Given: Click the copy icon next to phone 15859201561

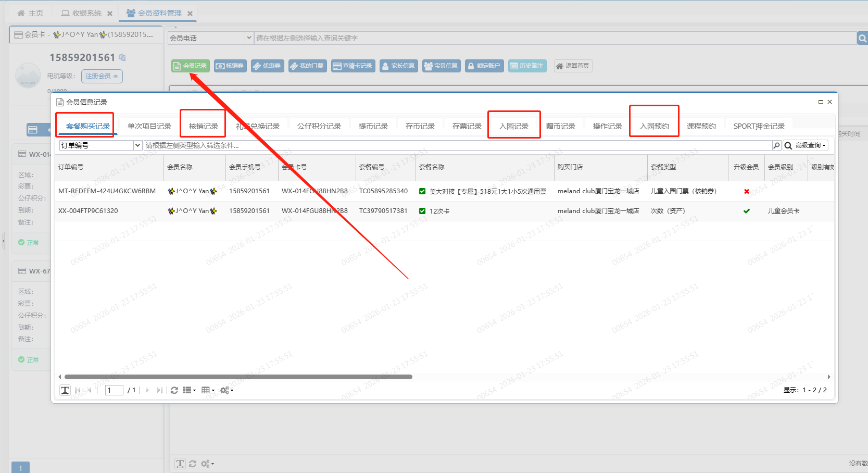Looking at the screenshot, I should 122,57.
